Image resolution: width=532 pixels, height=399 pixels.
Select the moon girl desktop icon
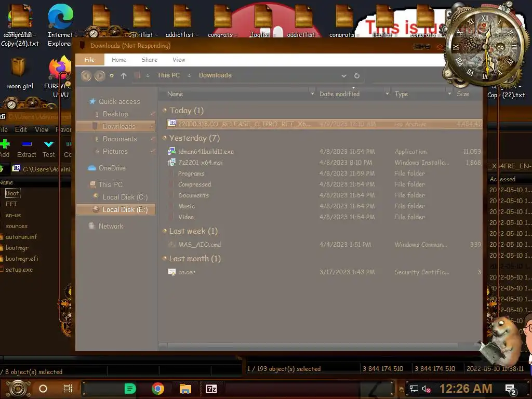20,73
